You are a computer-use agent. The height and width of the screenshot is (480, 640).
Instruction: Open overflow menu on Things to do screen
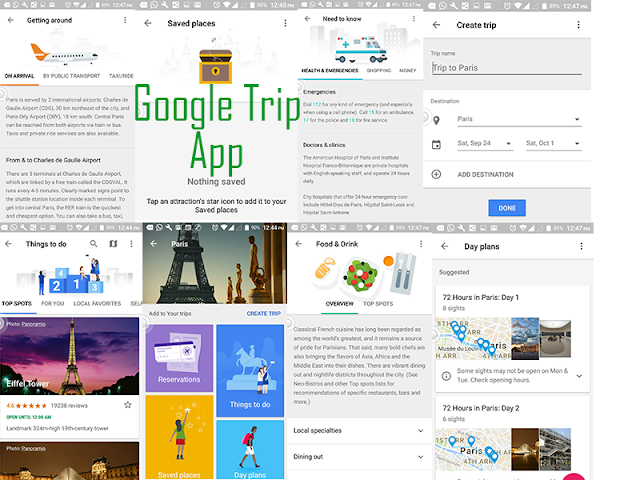pos(131,244)
